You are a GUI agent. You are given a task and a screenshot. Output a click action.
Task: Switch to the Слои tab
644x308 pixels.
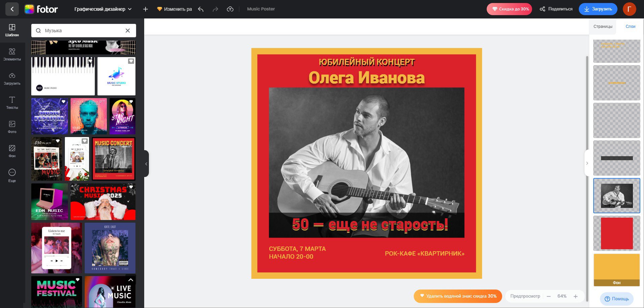[x=630, y=27]
